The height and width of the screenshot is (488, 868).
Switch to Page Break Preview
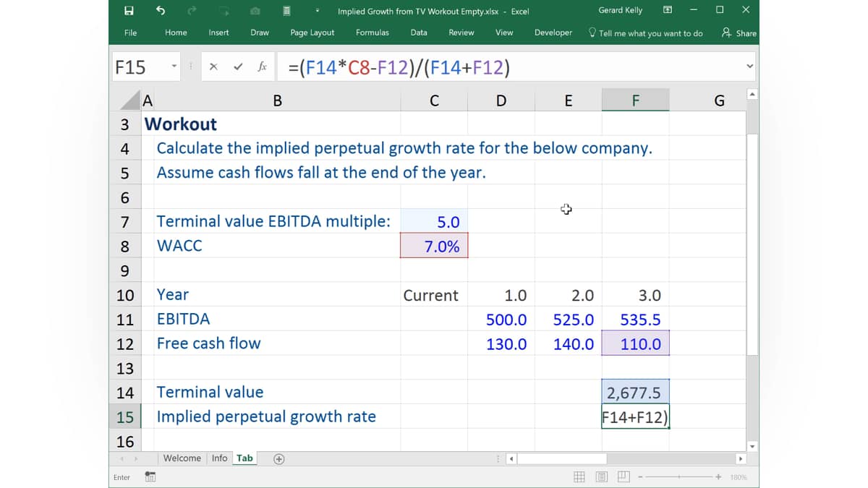624,477
